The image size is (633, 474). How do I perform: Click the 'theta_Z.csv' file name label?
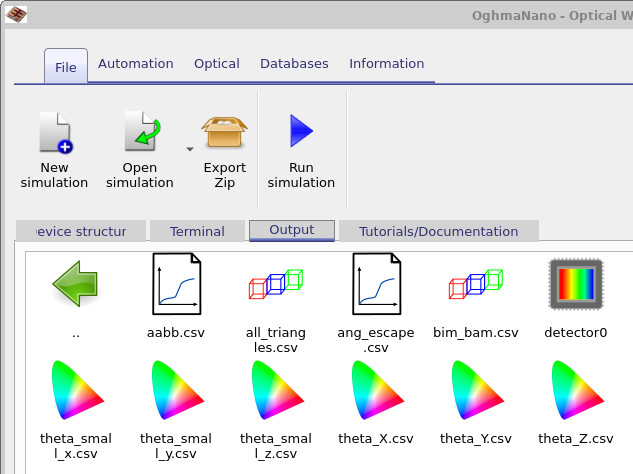click(x=576, y=438)
